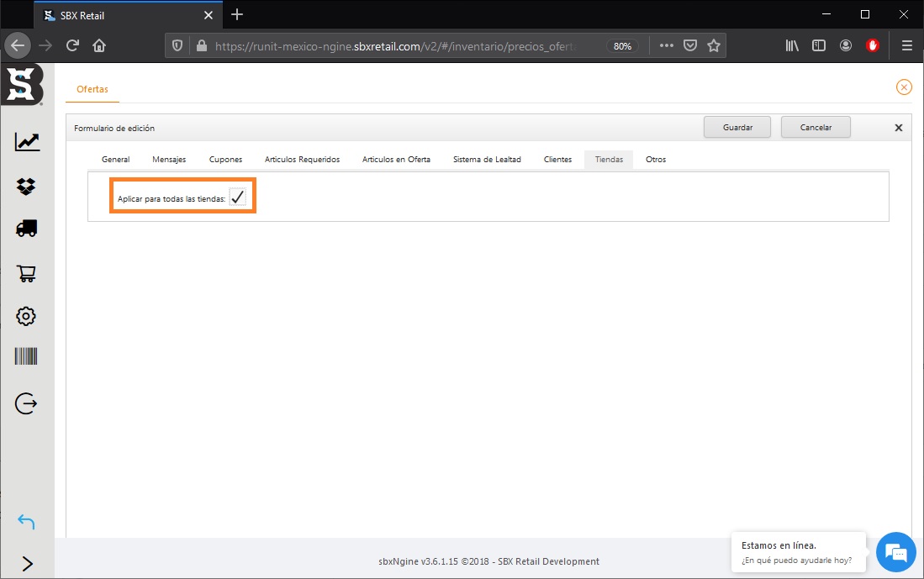
Task: Open the Firefox account icon
Action: click(846, 45)
